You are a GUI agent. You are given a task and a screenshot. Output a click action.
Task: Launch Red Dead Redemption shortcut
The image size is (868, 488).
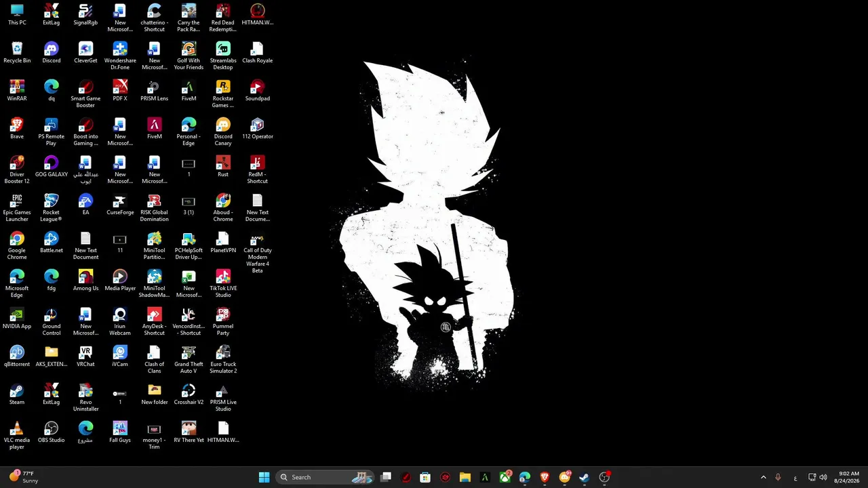[223, 18]
